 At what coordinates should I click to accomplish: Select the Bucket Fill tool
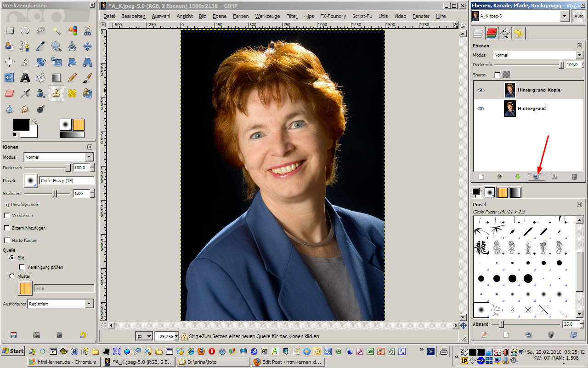point(41,78)
